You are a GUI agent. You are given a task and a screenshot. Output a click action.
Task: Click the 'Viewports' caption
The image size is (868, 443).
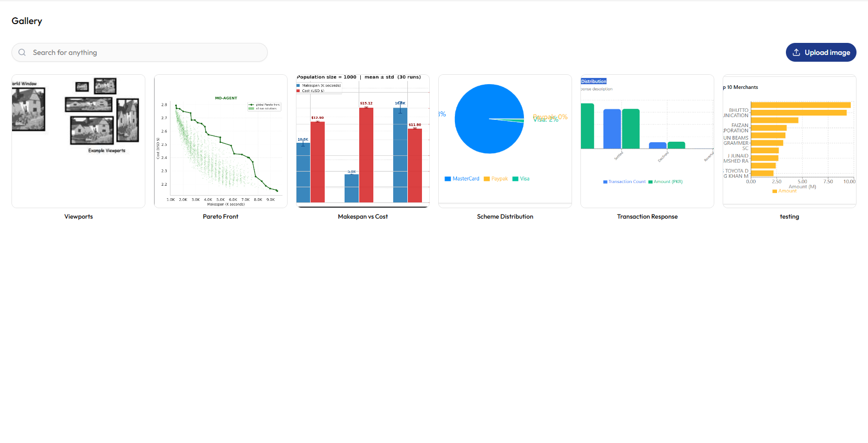pyautogui.click(x=78, y=217)
